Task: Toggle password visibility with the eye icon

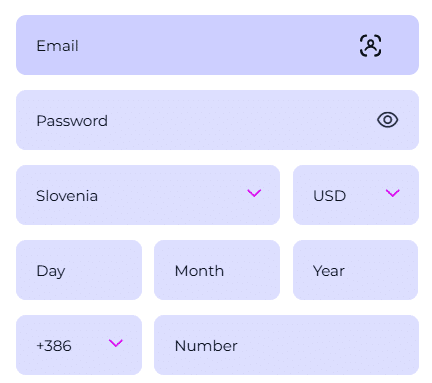Action: pos(387,120)
